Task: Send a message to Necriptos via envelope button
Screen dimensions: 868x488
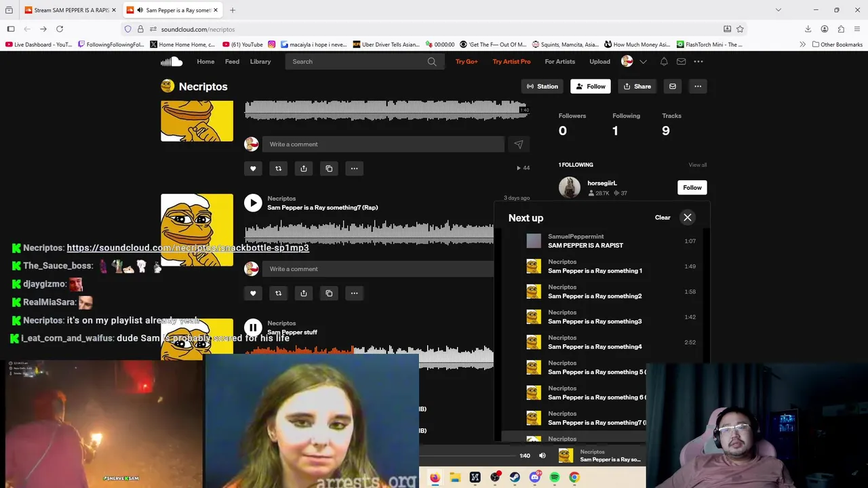Action: point(673,86)
